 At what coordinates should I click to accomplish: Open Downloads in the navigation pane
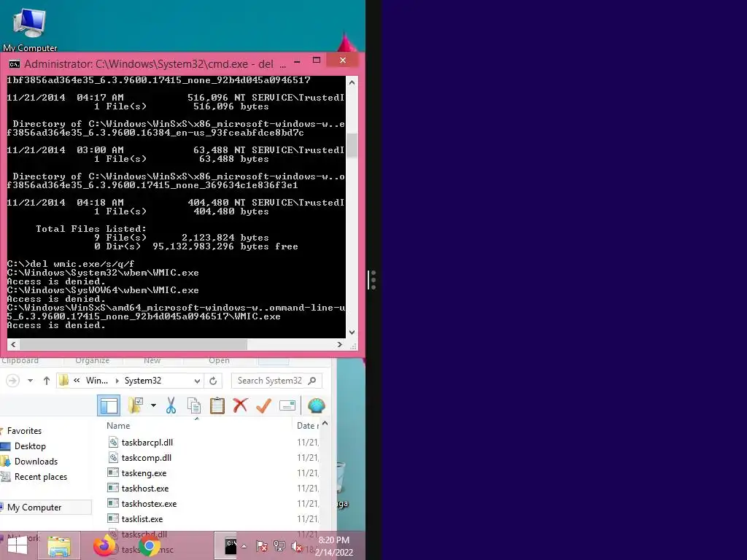click(x=36, y=461)
